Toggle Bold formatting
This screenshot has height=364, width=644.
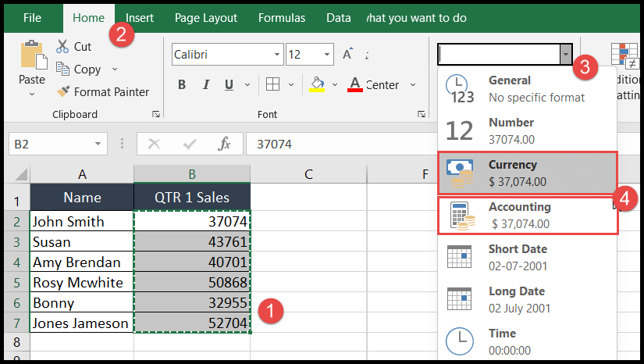click(182, 84)
